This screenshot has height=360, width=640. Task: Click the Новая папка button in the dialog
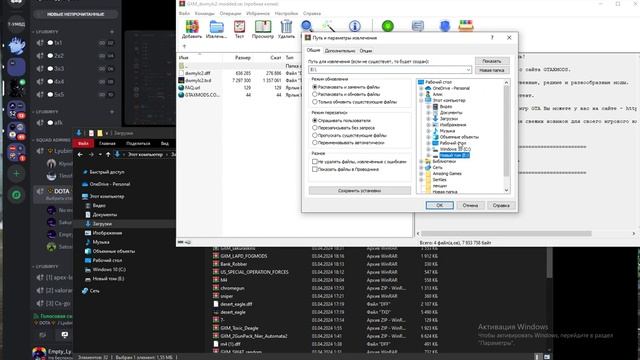(492, 70)
